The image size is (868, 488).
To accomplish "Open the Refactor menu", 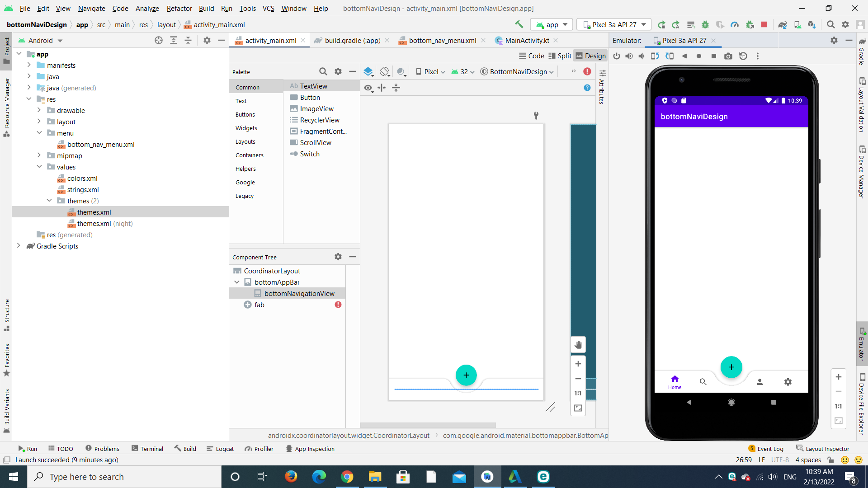I will point(179,8).
